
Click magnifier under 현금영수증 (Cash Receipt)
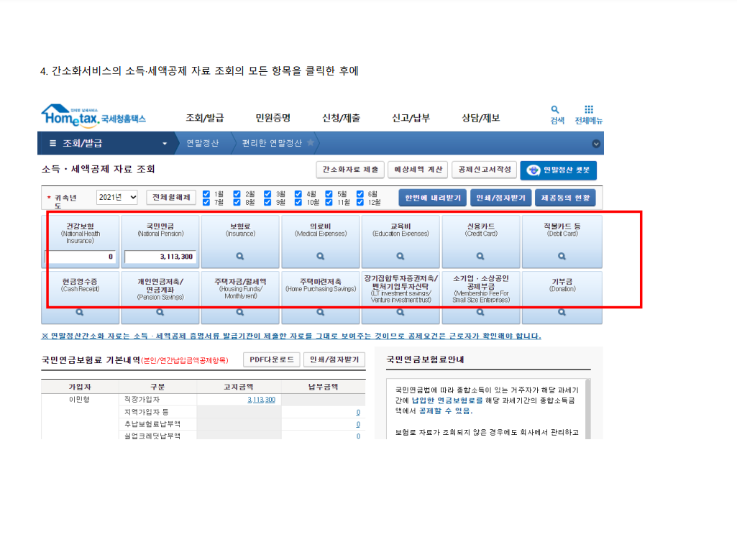point(80,312)
